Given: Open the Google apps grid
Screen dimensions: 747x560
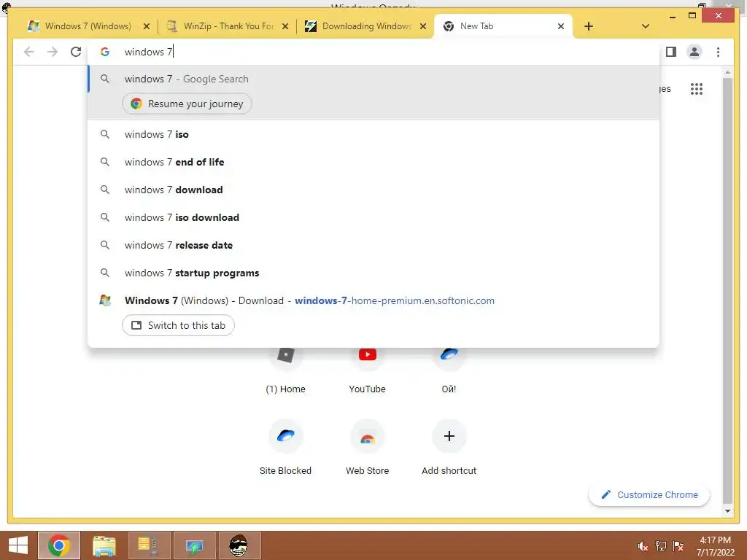Looking at the screenshot, I should click(697, 89).
